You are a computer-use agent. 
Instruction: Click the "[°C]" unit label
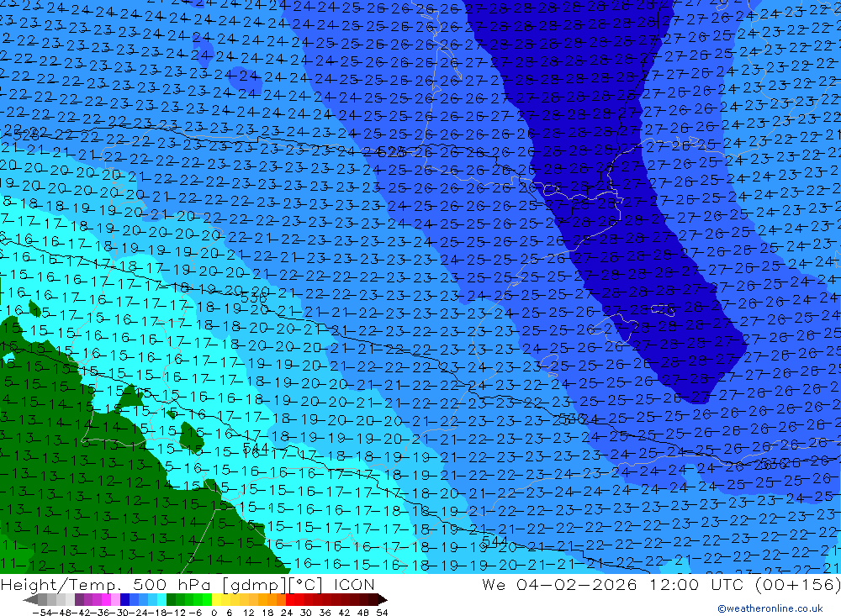(304, 585)
